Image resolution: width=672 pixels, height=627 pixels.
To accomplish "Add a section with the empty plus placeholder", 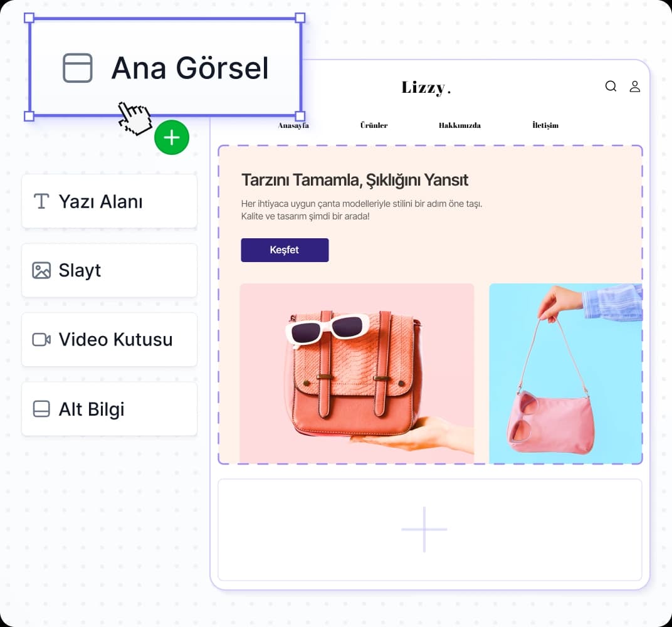I will [x=424, y=529].
